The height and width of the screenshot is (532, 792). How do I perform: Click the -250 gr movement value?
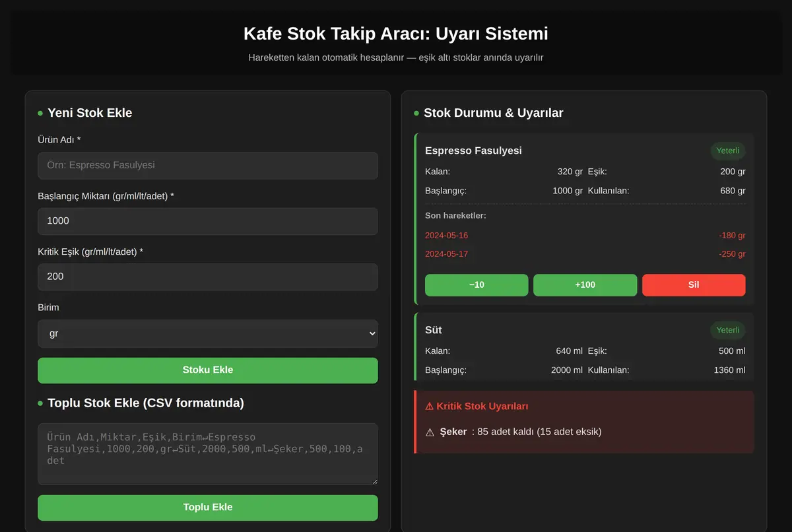point(732,254)
